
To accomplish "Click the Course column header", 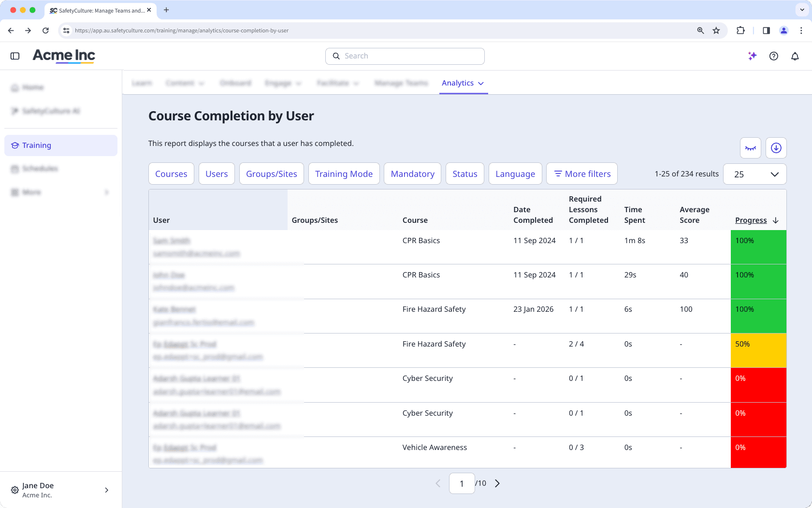I will pyautogui.click(x=415, y=220).
